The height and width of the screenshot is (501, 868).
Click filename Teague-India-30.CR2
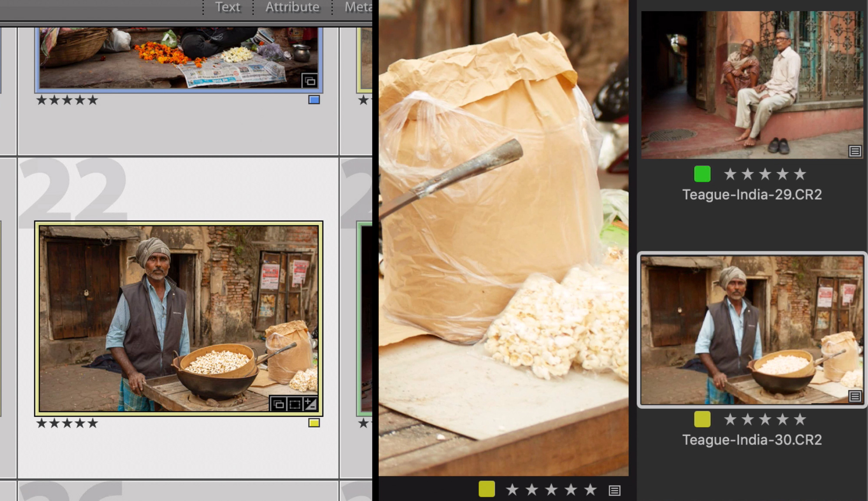(752, 440)
